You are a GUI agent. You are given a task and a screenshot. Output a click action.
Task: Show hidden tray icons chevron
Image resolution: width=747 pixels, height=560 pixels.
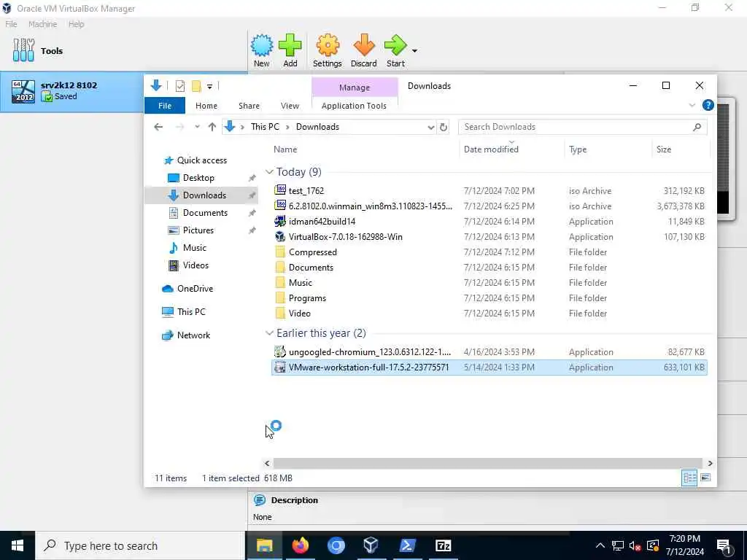click(600, 545)
